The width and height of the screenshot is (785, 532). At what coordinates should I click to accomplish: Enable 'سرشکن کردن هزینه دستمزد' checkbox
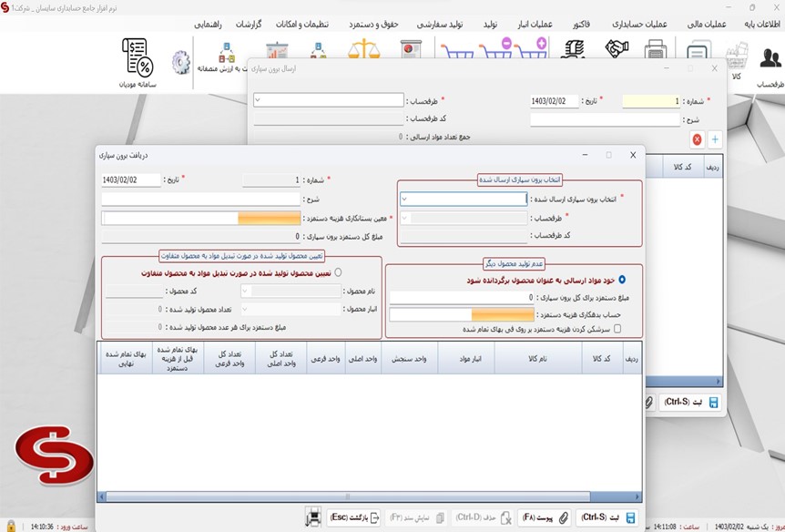click(617, 329)
